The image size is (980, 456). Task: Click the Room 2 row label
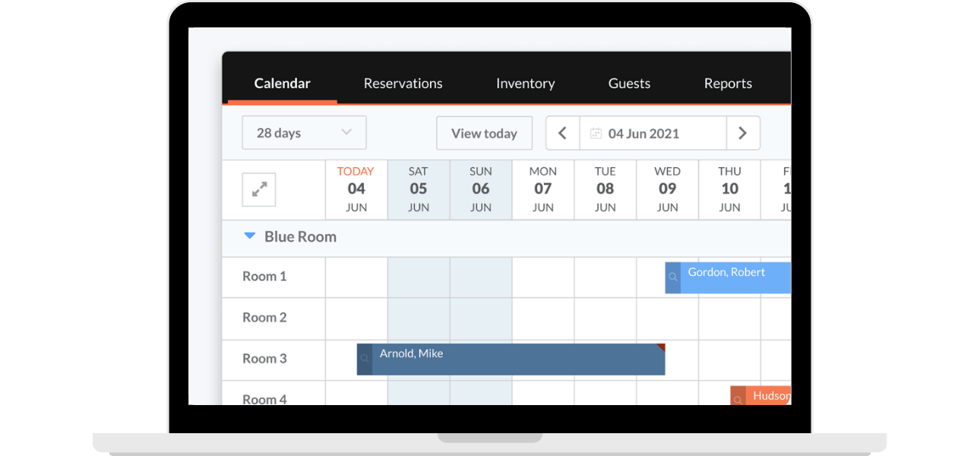coord(264,318)
